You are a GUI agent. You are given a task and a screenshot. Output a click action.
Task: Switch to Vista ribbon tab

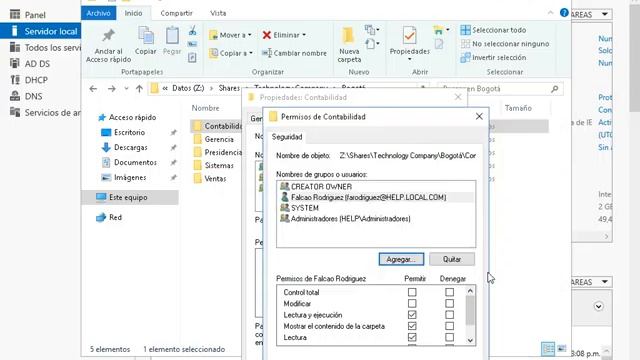click(x=218, y=13)
